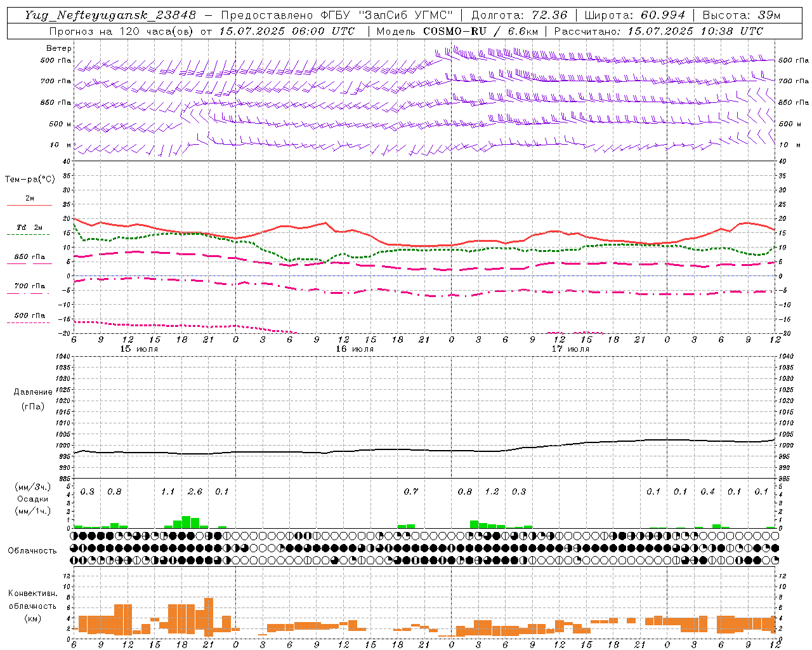Click the Прогноз на 120 часа(ов) text
This screenshot has height=650, width=812.
pyautogui.click(x=122, y=31)
